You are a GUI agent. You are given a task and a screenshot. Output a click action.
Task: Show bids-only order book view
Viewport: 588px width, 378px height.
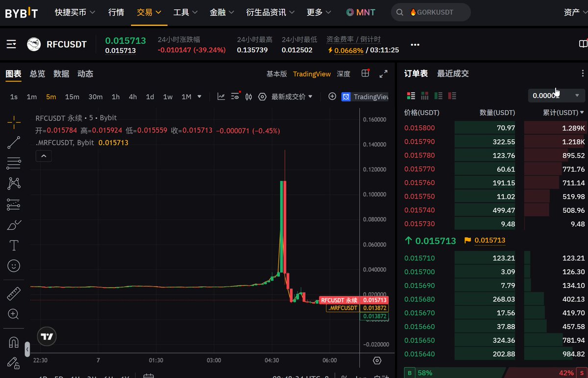click(439, 96)
